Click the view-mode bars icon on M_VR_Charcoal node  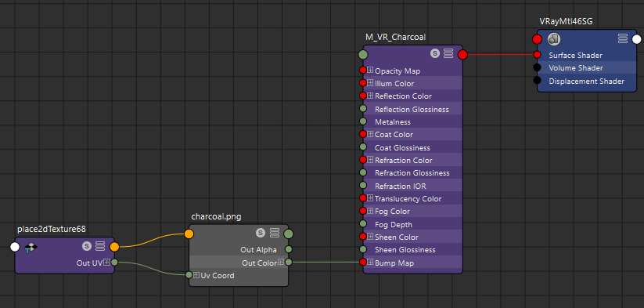[448, 53]
